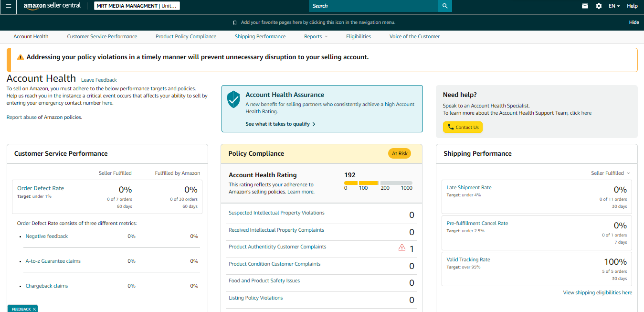Click the Account Health Rating progress bar

pyautogui.click(x=378, y=183)
